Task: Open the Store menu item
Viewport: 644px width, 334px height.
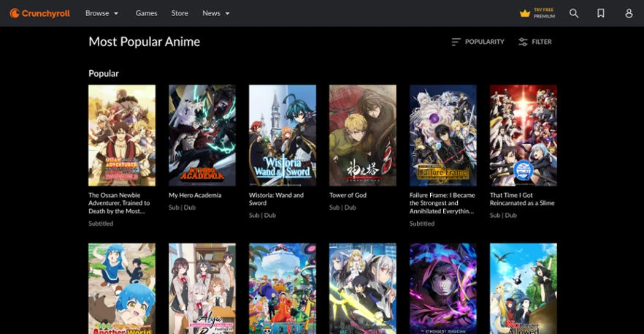Action: (180, 13)
